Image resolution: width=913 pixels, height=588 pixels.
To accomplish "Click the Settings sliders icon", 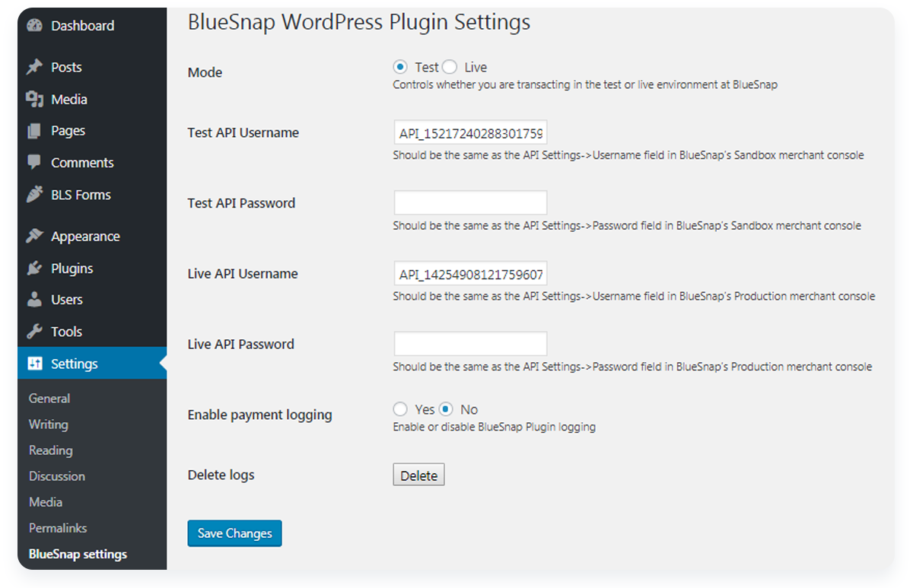I will coord(34,364).
